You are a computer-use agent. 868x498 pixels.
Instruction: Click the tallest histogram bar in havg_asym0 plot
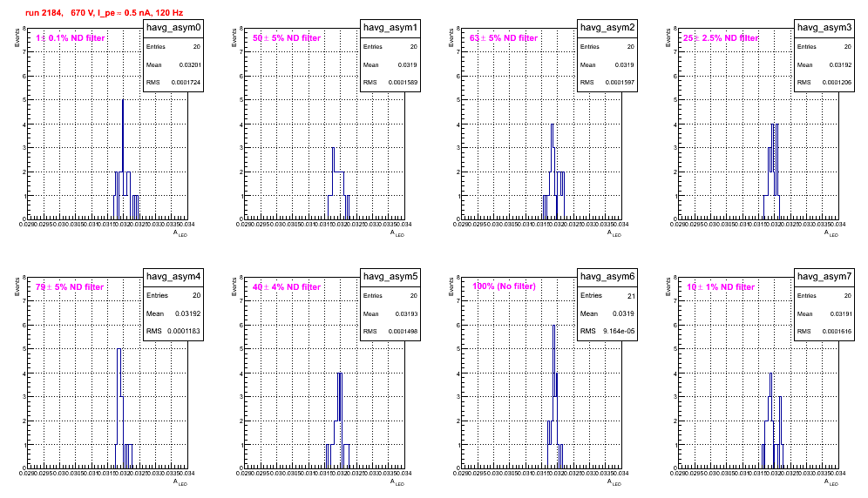[x=123, y=159]
